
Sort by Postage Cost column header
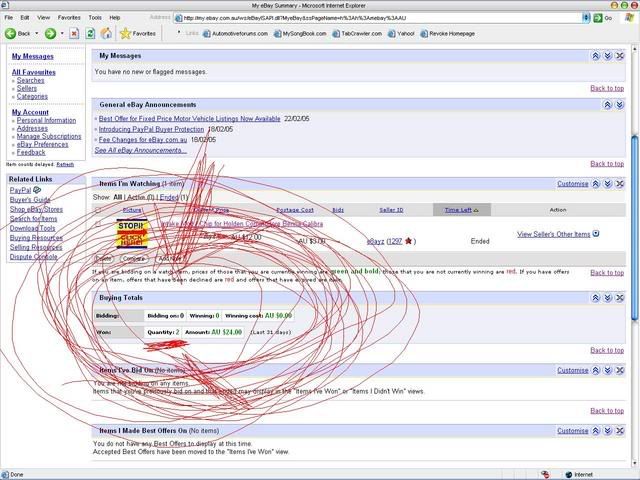coord(295,210)
